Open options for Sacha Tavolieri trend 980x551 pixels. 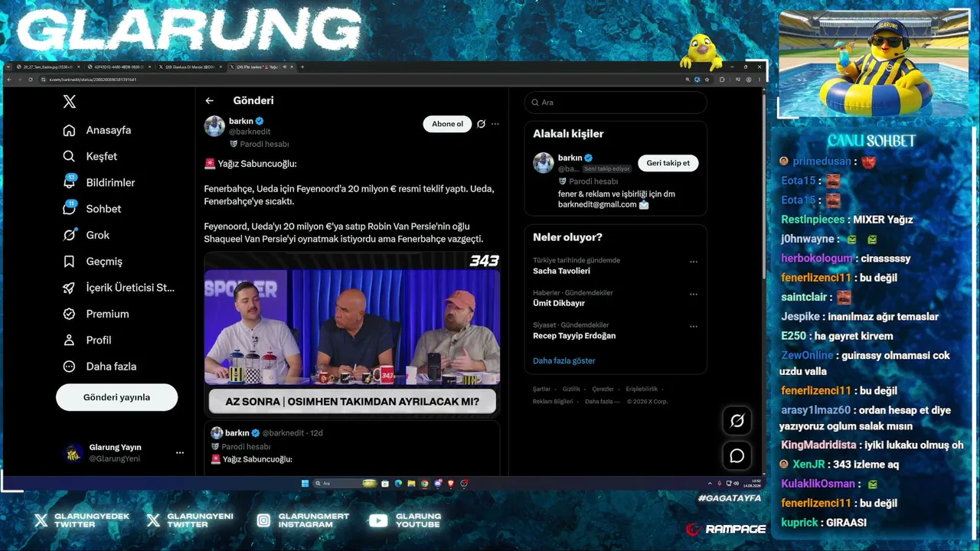point(694,262)
